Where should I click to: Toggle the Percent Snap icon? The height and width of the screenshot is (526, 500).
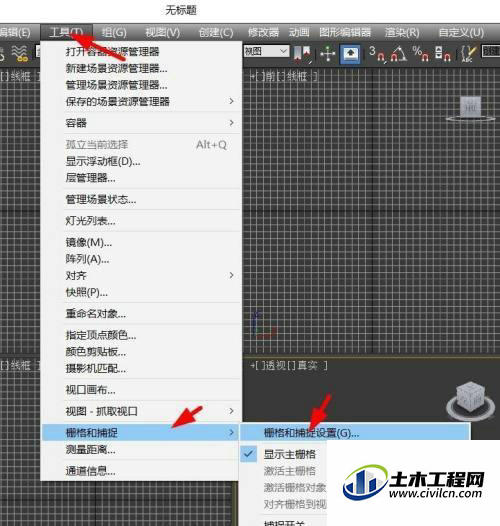click(421, 53)
